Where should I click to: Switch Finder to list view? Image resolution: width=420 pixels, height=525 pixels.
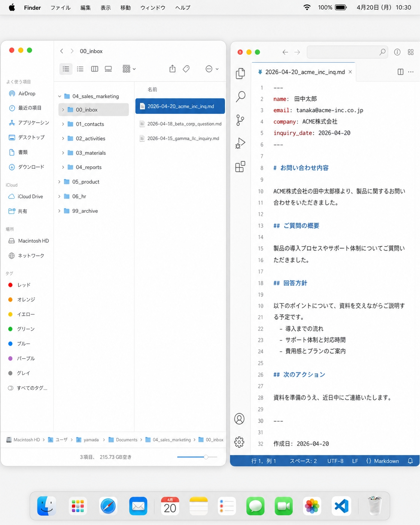80,69
